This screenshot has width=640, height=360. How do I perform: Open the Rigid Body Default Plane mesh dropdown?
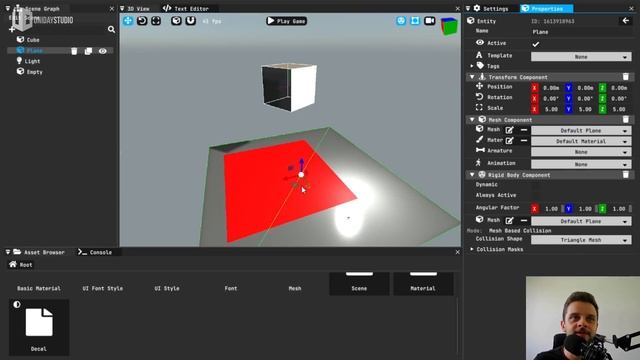click(581, 221)
